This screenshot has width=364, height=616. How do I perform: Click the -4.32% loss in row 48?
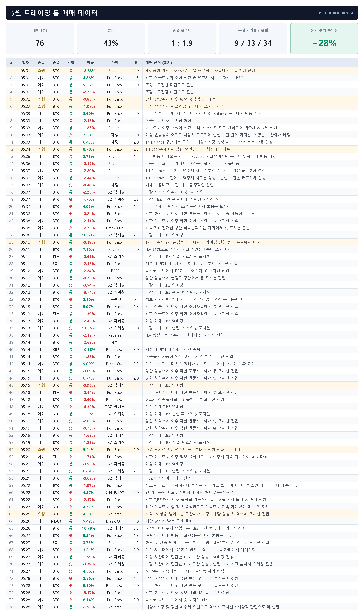tap(88, 407)
